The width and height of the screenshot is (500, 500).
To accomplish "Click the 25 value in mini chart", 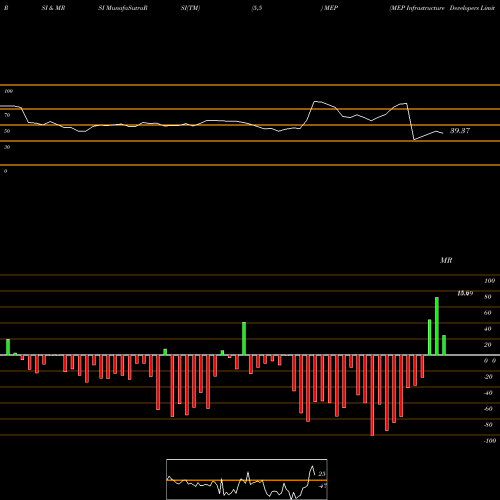I will (x=322, y=474).
